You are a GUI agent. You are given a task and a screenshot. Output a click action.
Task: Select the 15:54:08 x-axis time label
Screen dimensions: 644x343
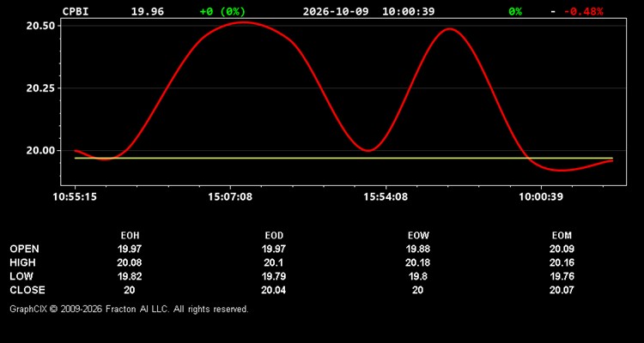(386, 197)
